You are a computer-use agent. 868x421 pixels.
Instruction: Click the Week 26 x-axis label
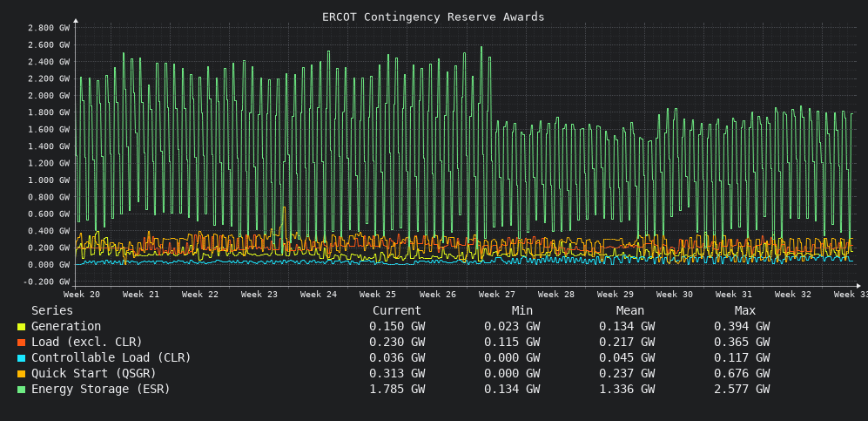pos(437,295)
